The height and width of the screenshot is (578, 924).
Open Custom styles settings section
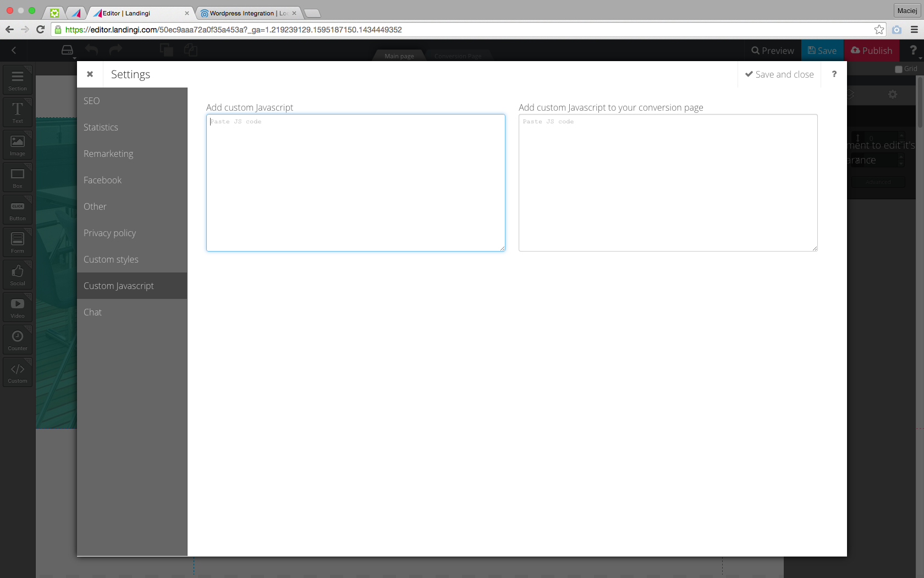coord(132,259)
